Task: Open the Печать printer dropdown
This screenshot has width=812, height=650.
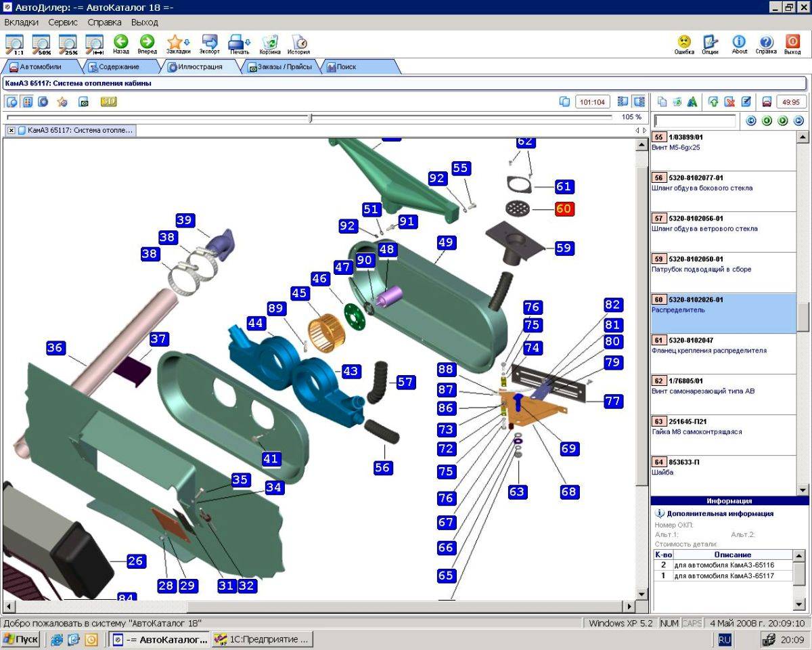Action: click(240, 44)
